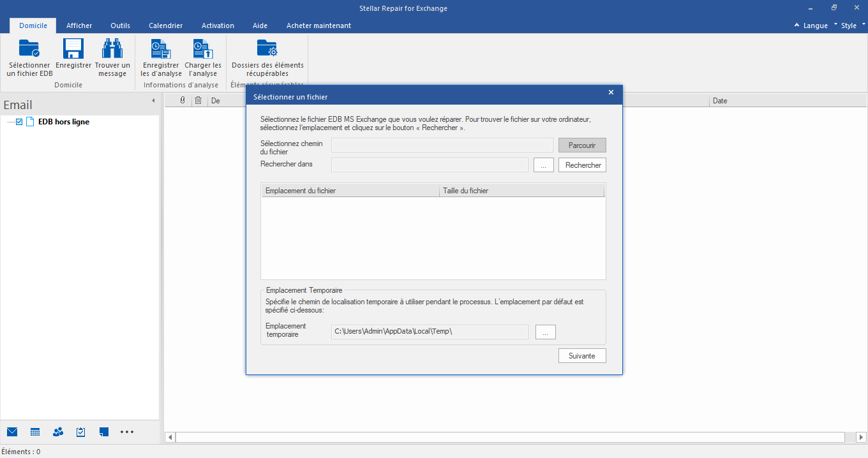Open the Domicile ribbon tab

(x=33, y=26)
